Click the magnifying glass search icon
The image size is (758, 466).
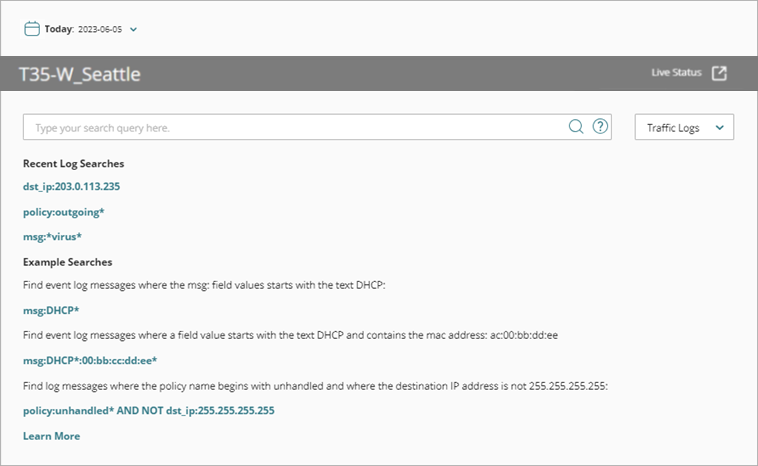click(576, 127)
